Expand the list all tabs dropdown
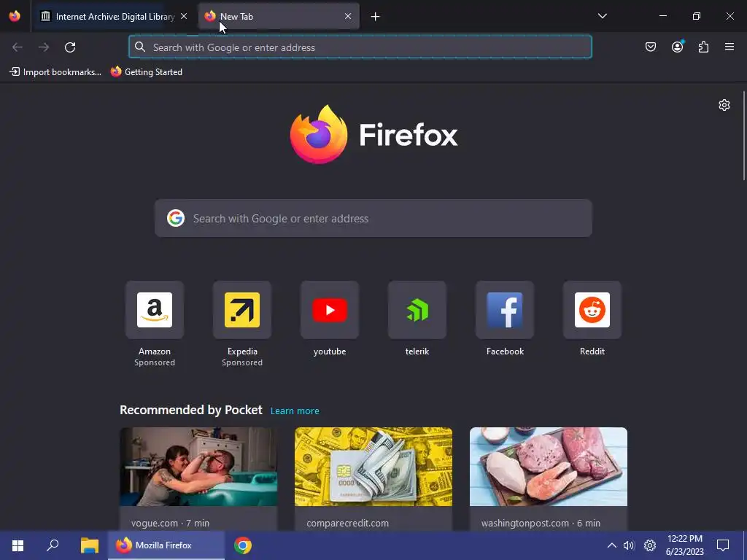Image resolution: width=747 pixels, height=560 pixels. 602,16
